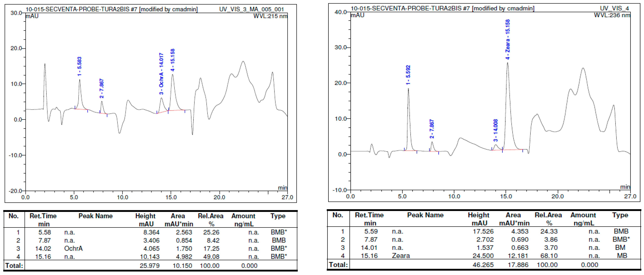Click the MB type cell for Zeara

[622, 255]
